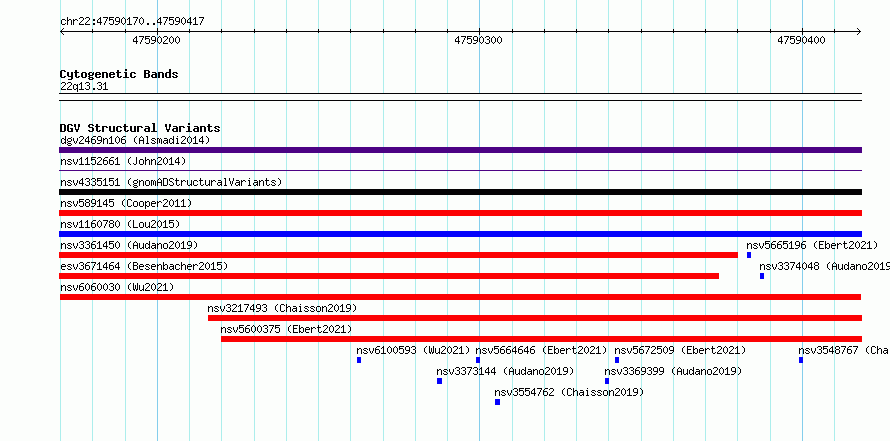The height and width of the screenshot is (441, 890).
Task: Click the nsv1160780 (Lou2015) label
Action: [x=120, y=224]
